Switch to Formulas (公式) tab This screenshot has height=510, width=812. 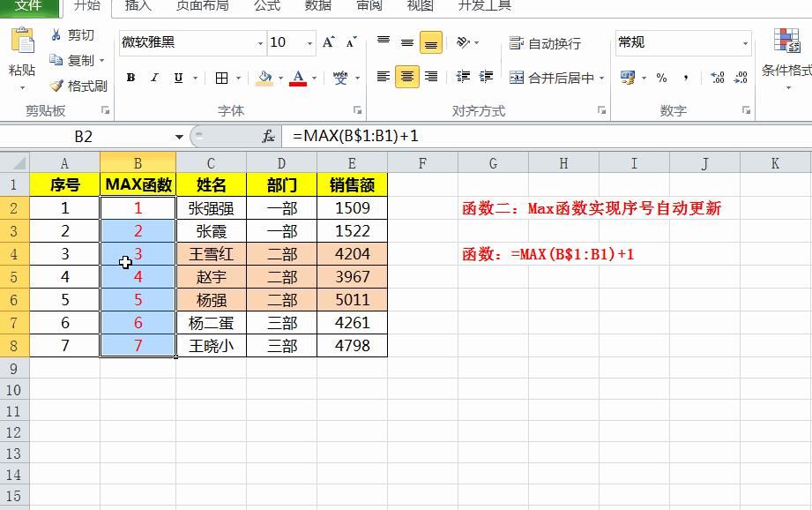pyautogui.click(x=267, y=6)
